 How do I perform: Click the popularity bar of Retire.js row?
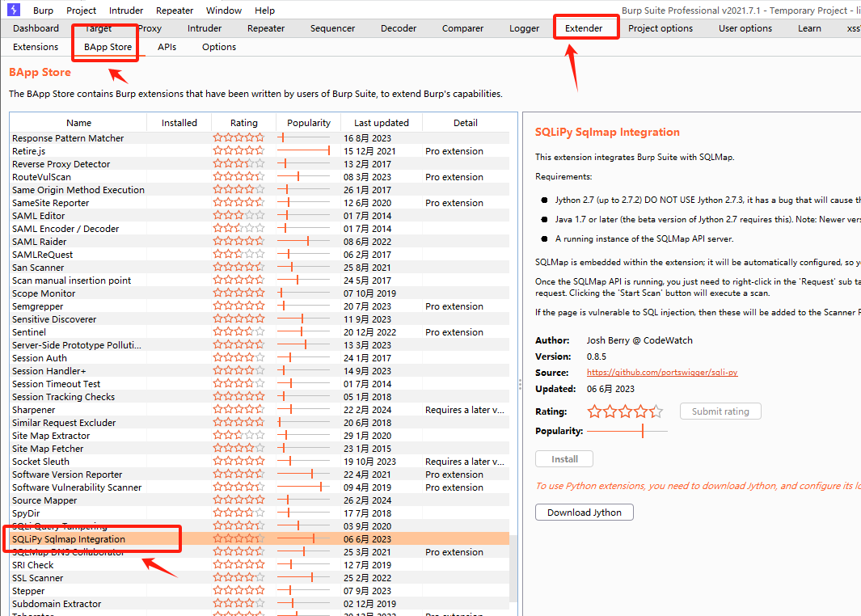[x=304, y=151]
